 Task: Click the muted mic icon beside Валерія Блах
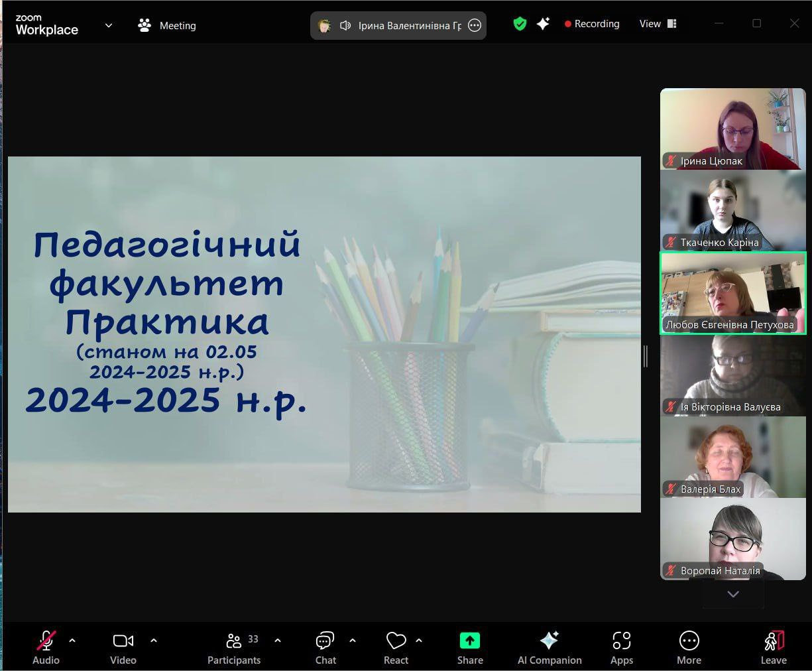[671, 489]
